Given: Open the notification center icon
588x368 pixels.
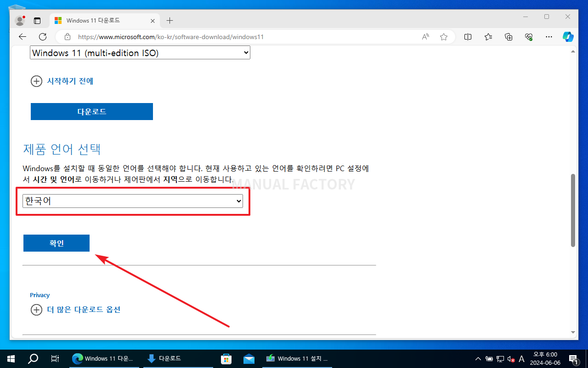Looking at the screenshot, I should point(574,359).
